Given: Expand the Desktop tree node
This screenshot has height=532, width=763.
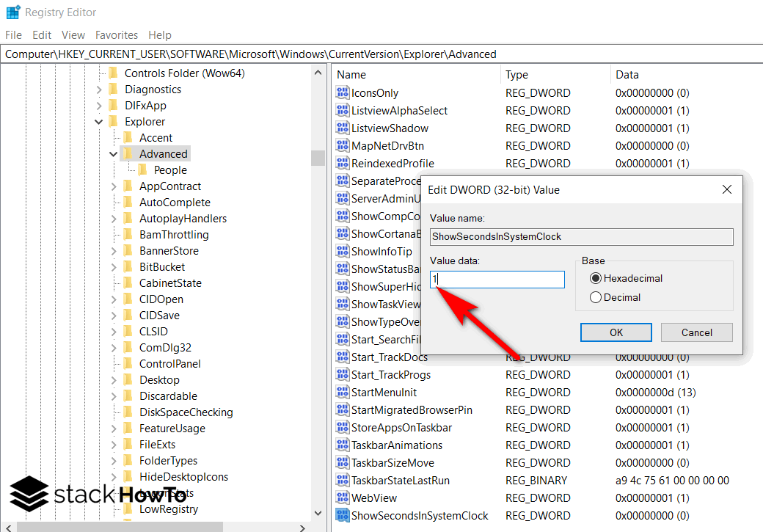Looking at the screenshot, I should tap(113, 379).
